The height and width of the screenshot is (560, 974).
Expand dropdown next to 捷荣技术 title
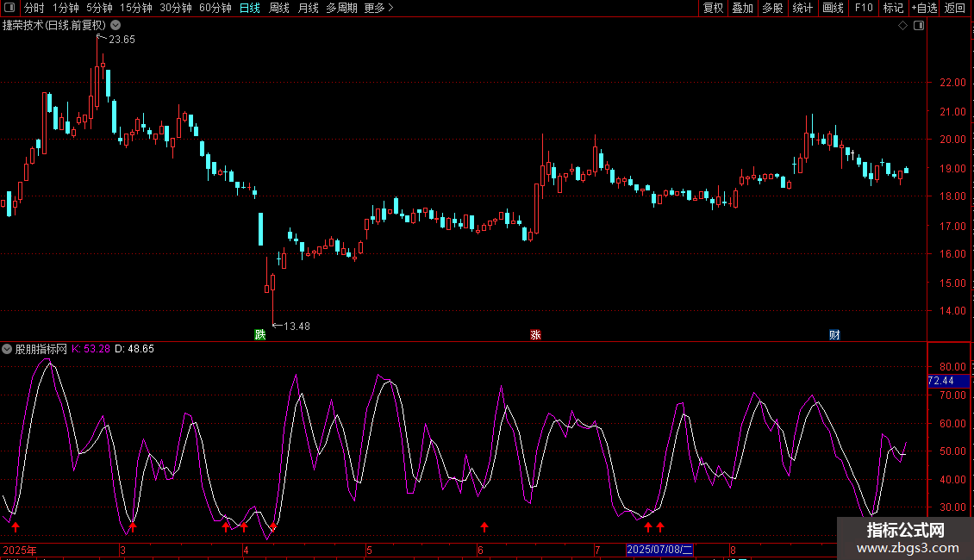[116, 26]
